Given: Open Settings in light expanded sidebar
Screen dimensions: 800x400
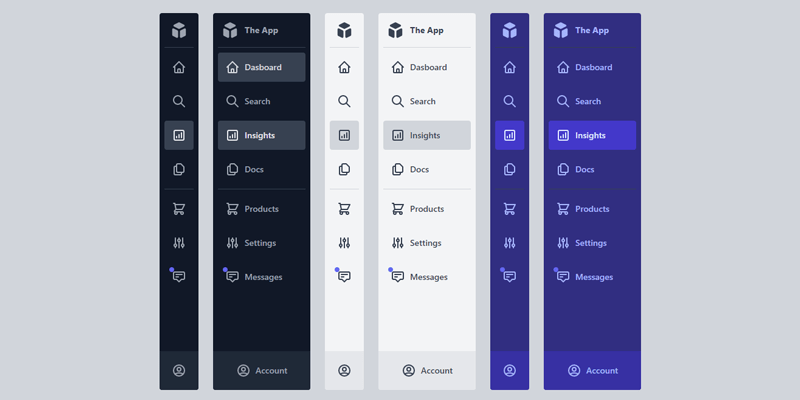Looking at the screenshot, I should coord(426,243).
